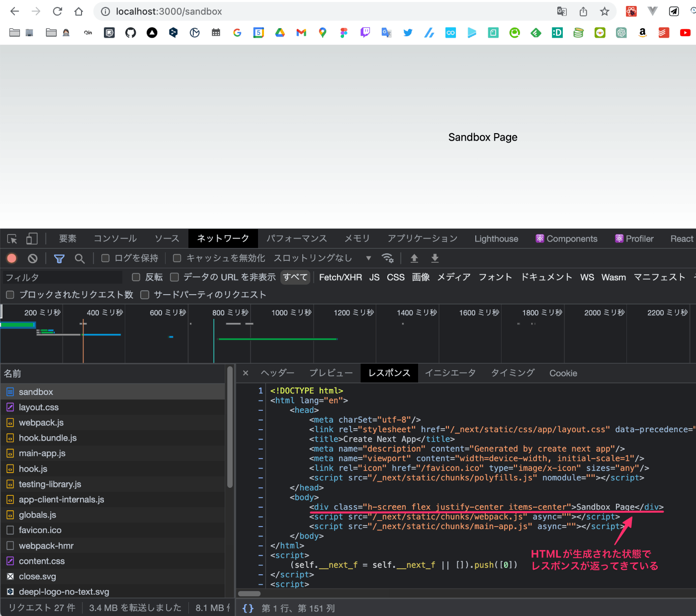Close the request details panel
696x616 pixels.
tap(246, 373)
